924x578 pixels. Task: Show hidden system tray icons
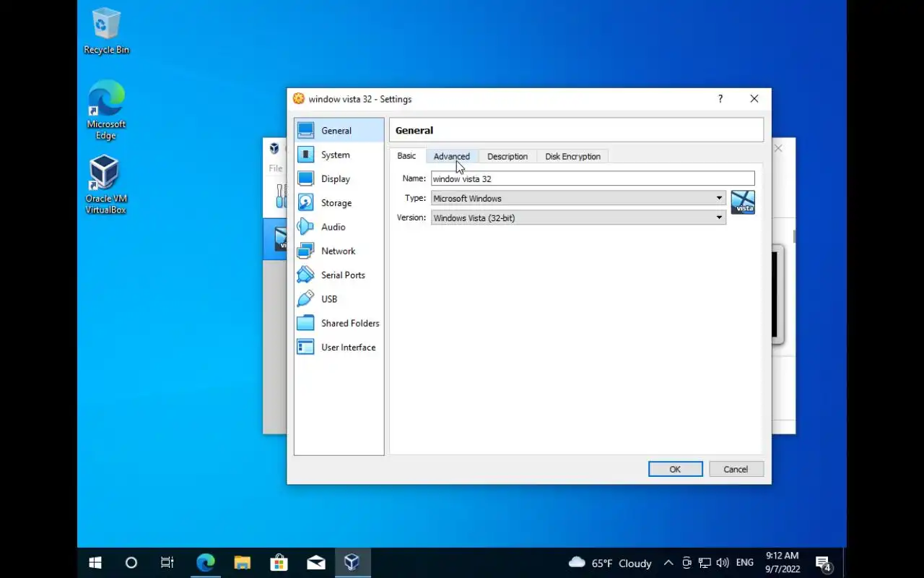coord(668,563)
